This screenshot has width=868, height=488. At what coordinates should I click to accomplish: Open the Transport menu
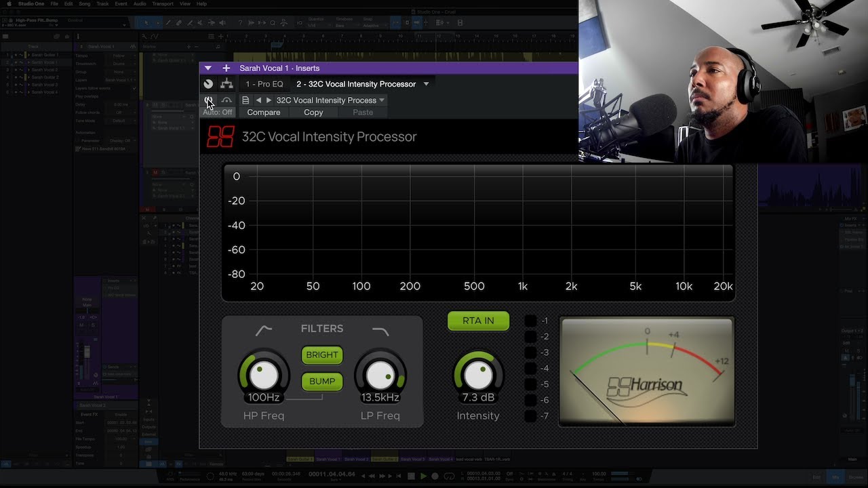(x=163, y=3)
